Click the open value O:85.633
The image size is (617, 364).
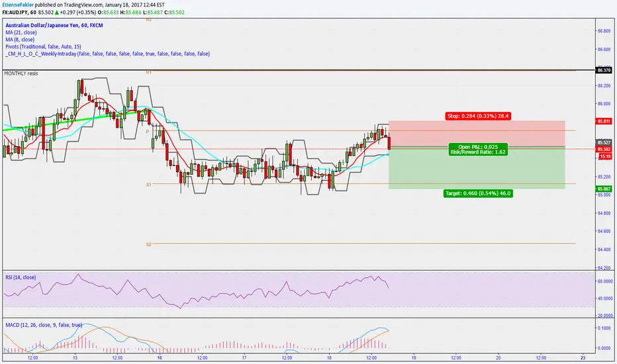108,12
